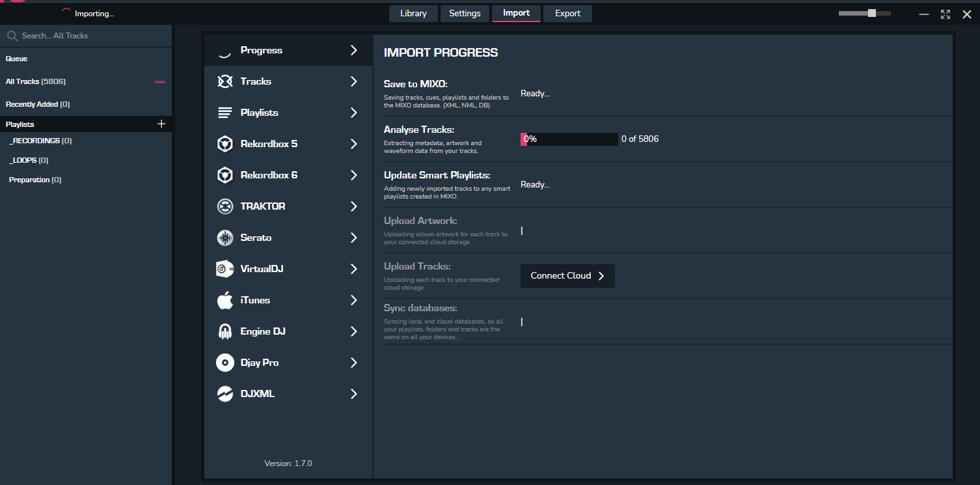The image size is (980, 485).
Task: Adjust the top-right zoom slider
Action: pos(871,13)
